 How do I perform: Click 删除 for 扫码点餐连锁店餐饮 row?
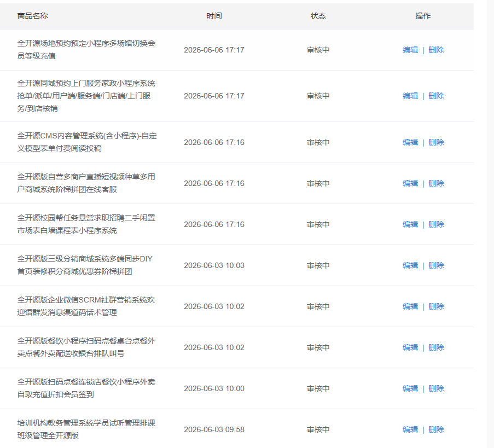tap(436, 388)
